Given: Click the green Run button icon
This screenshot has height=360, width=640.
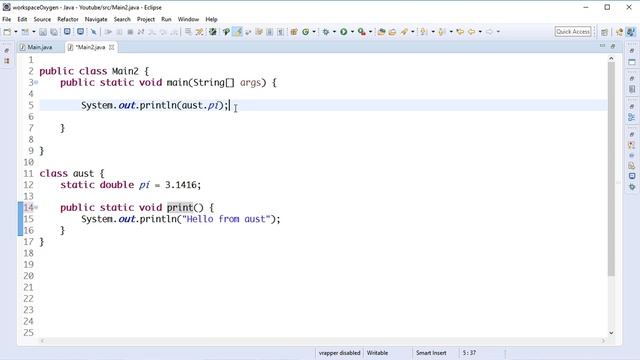Looking at the screenshot, I should coord(344,32).
